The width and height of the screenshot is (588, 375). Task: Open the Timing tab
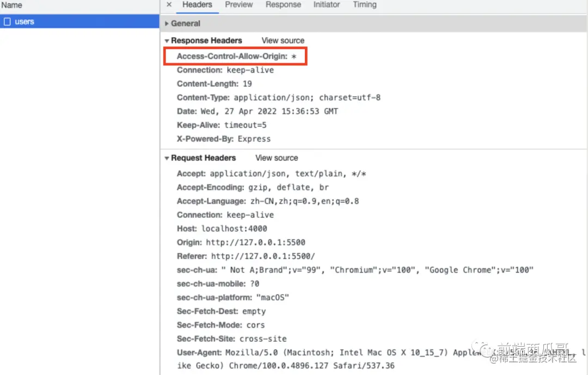[364, 4]
